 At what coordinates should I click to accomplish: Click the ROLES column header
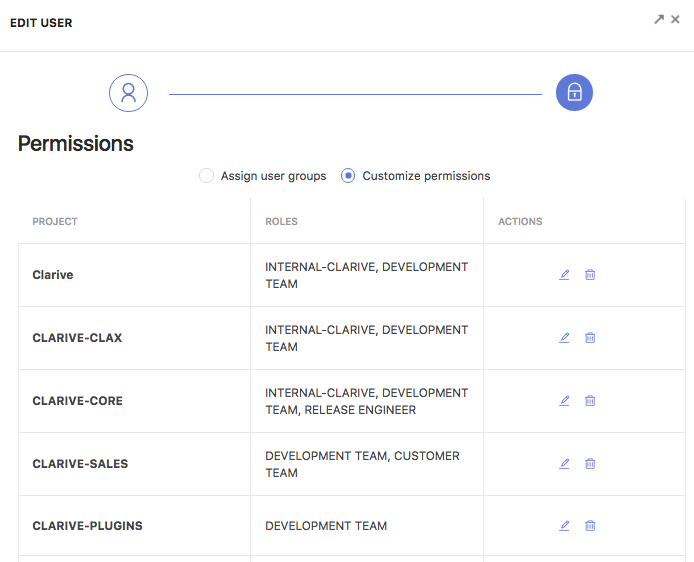tap(281, 221)
